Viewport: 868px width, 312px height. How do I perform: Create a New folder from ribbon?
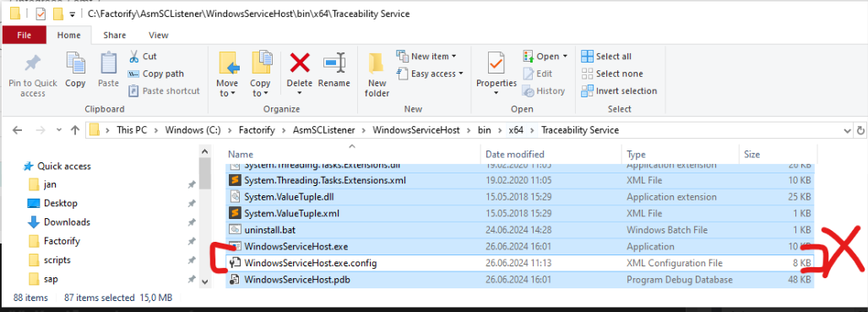tap(377, 75)
